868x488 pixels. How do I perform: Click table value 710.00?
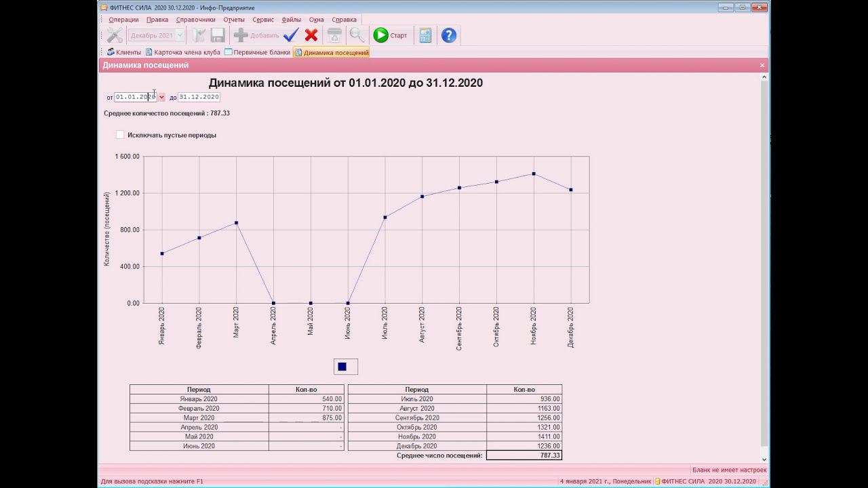306,409
